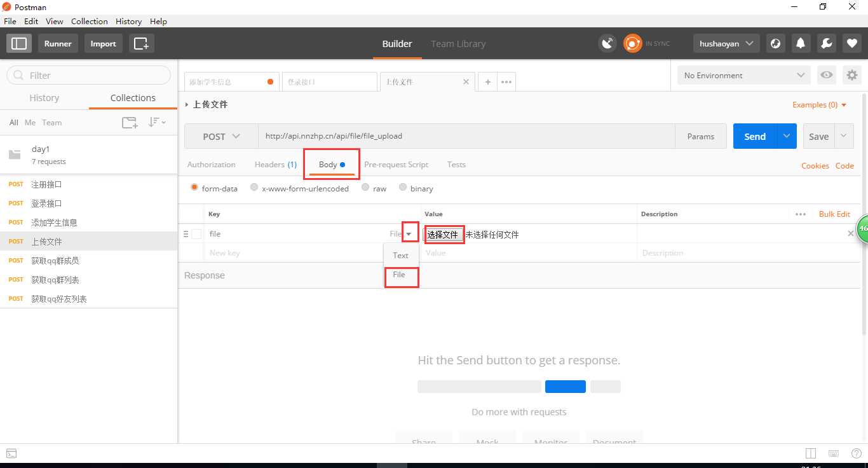Viewport: 868px width, 468px height.
Task: Open the 登录接口 request in sidebar
Action: [46, 203]
